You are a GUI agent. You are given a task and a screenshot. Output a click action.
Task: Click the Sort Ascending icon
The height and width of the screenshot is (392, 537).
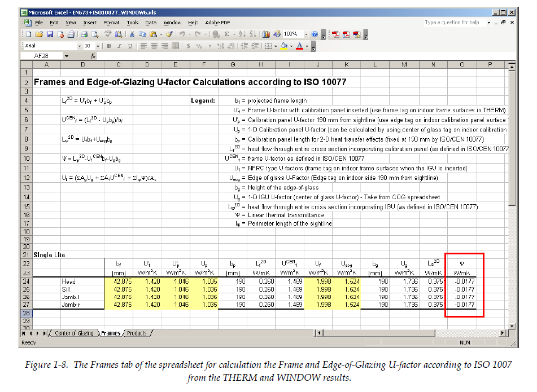(242, 34)
